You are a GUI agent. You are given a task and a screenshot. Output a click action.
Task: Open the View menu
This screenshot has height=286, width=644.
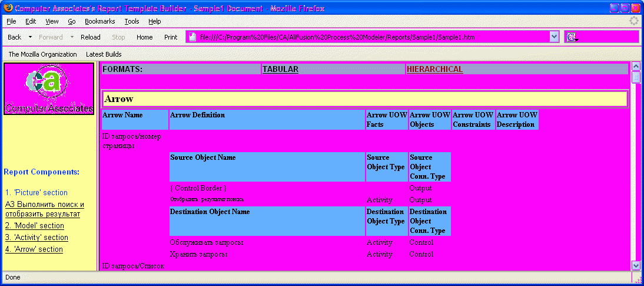(x=52, y=21)
